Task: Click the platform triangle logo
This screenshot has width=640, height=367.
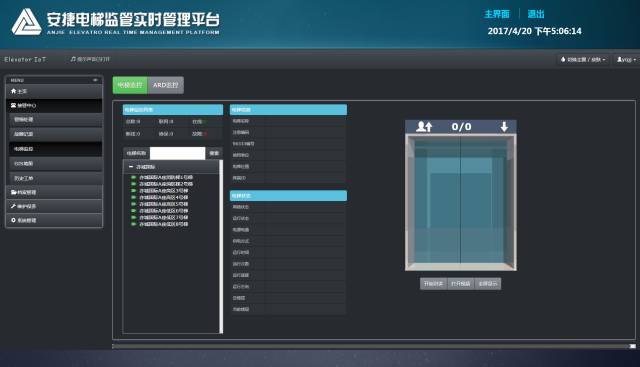Action: coord(27,22)
